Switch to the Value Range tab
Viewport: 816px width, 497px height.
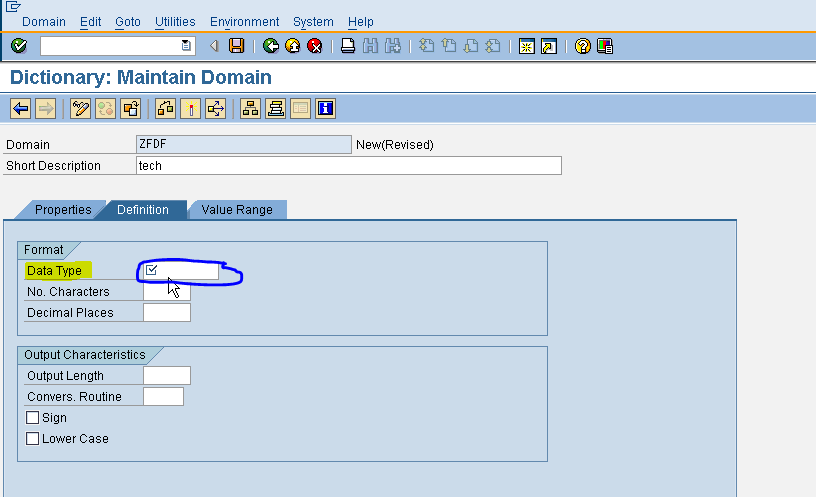(x=237, y=210)
